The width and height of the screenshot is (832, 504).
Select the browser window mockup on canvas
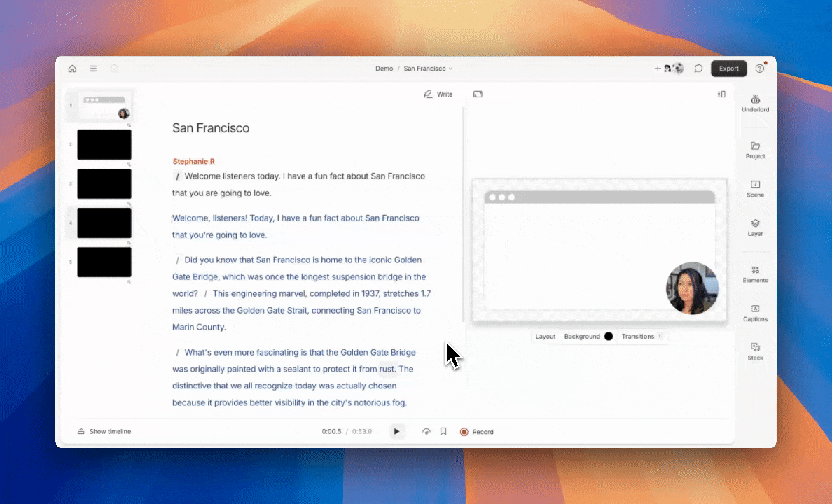point(599,251)
